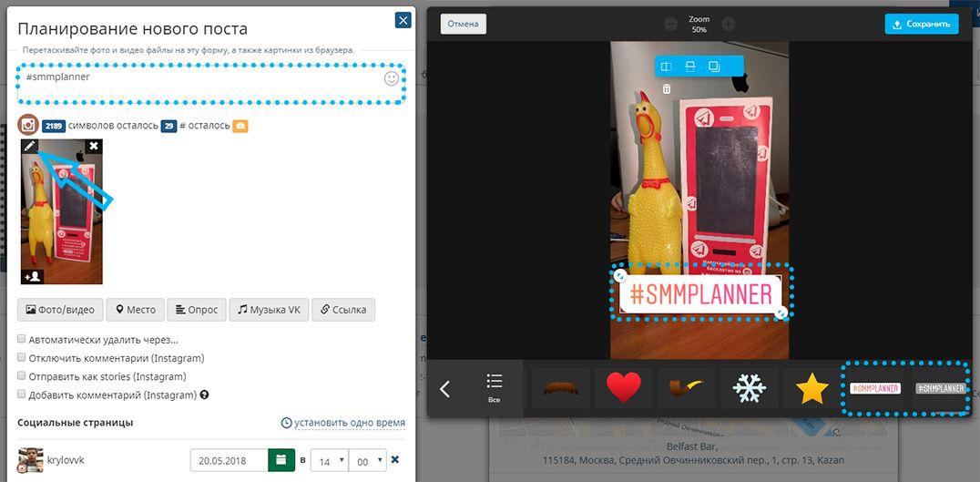
Task: Click the Фото/видео button
Action: (60, 310)
